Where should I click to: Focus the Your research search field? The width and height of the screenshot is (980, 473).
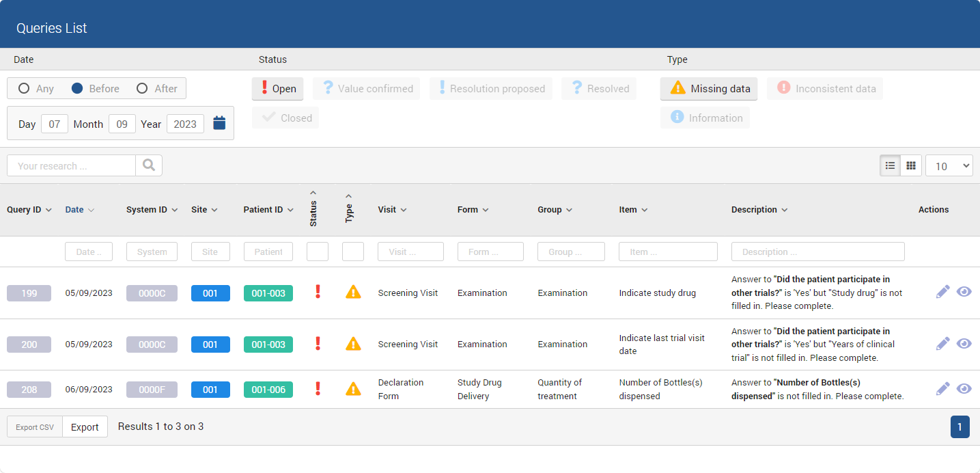[x=71, y=165]
